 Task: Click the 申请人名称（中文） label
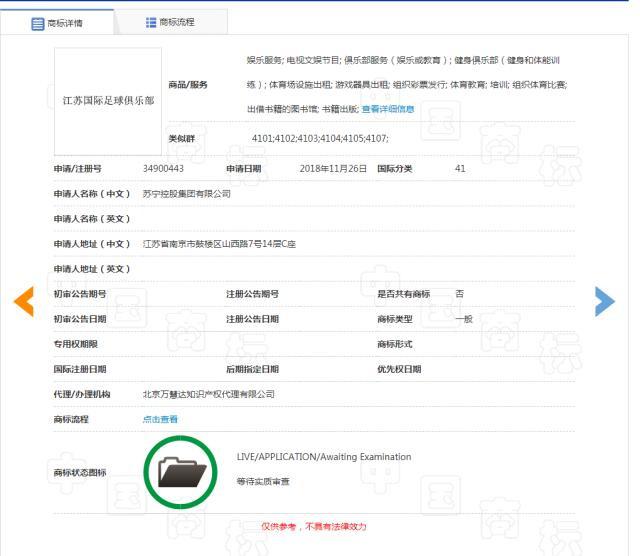[x=92, y=194]
